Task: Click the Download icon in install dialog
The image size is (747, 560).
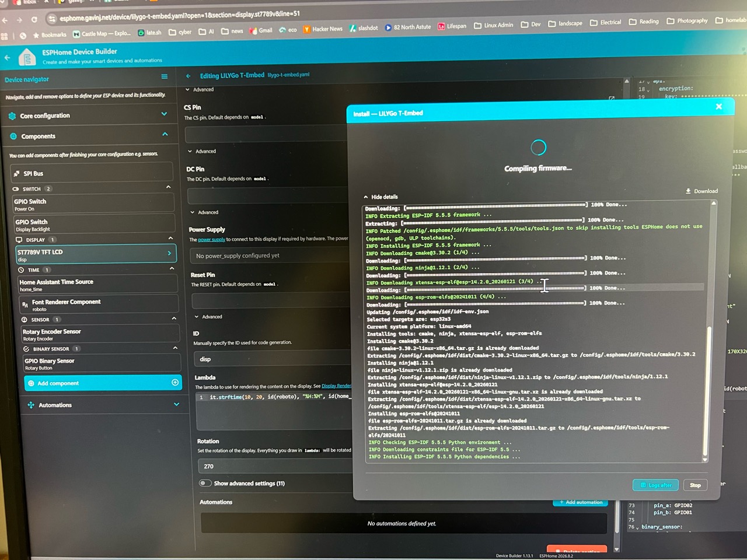Action: (x=689, y=191)
